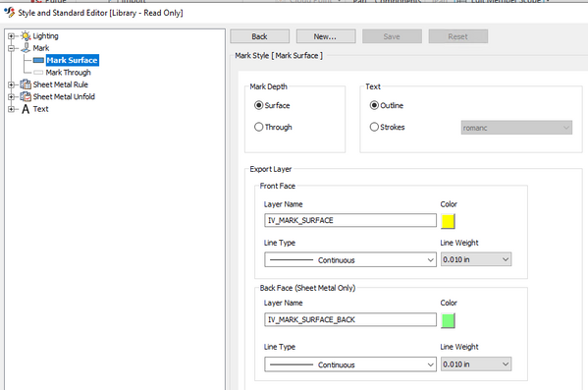Click the greyed Reset button
The image size is (588, 390).
click(x=457, y=36)
